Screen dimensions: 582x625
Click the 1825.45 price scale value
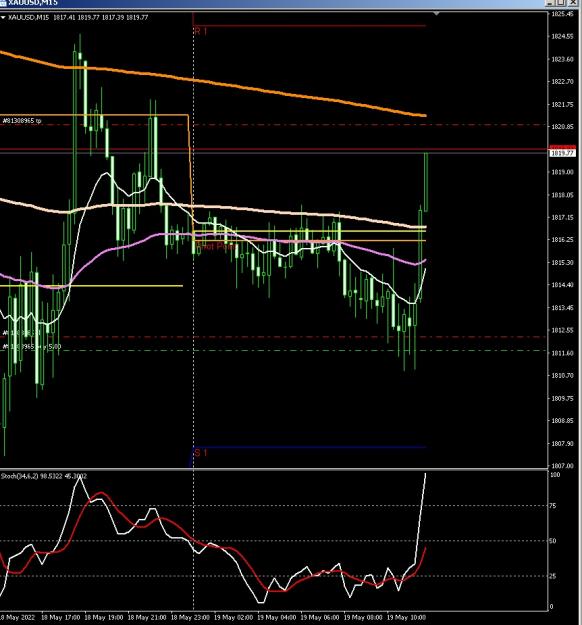(x=562, y=14)
